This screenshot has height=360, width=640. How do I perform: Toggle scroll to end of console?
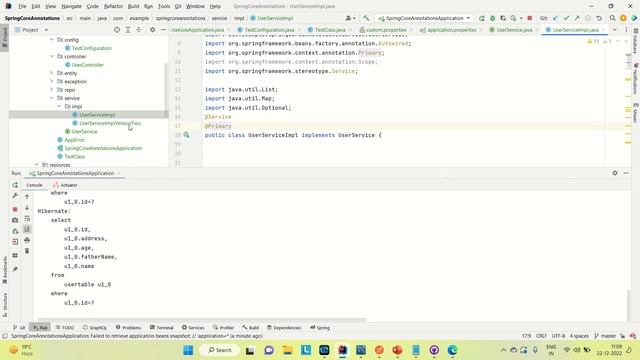click(x=27, y=229)
